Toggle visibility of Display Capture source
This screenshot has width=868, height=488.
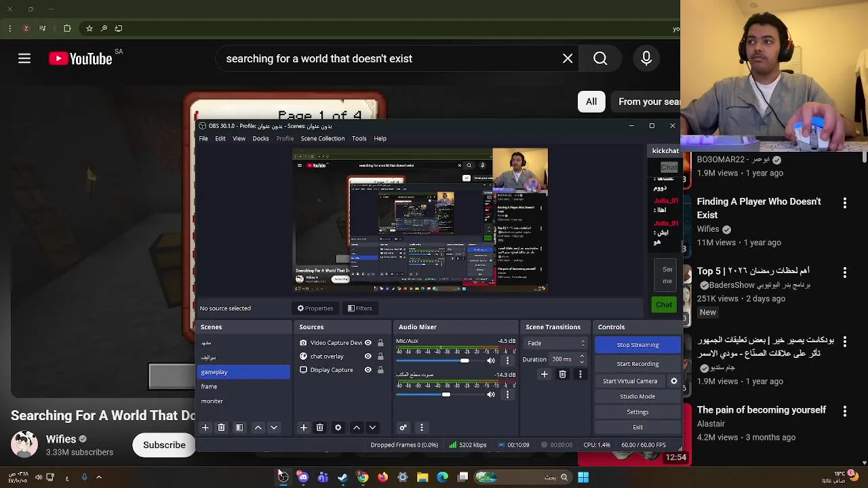coord(368,370)
